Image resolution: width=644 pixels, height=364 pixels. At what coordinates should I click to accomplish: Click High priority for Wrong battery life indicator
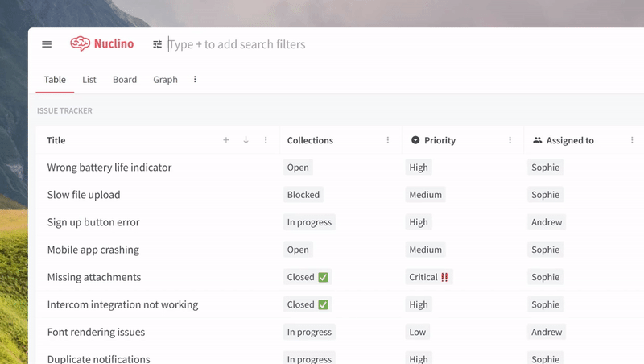tap(419, 168)
